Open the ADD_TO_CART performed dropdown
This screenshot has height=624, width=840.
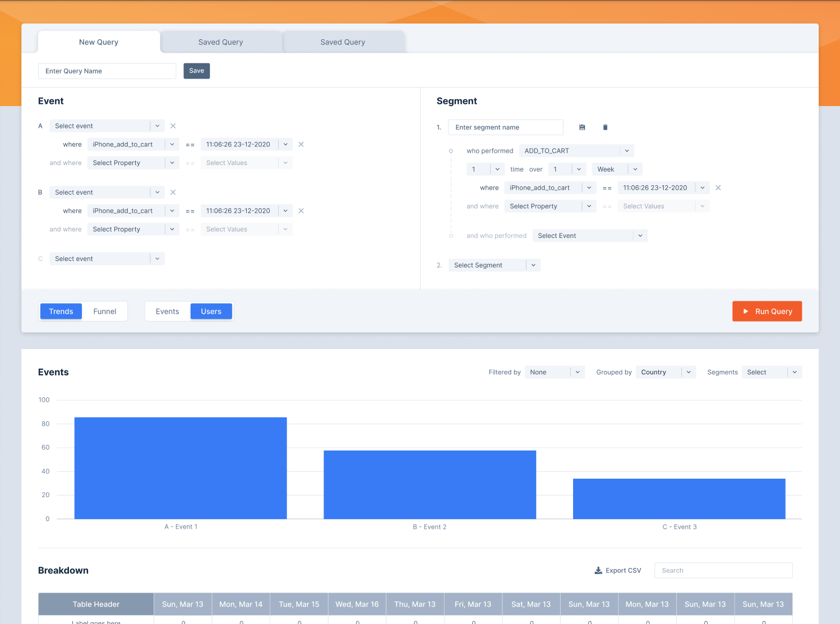click(x=577, y=151)
